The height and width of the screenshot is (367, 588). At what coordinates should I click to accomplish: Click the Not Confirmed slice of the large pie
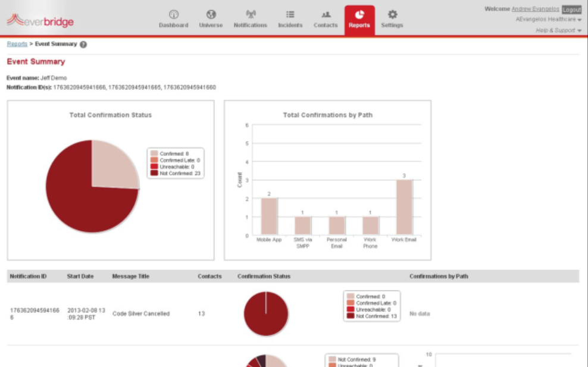[x=79, y=199]
